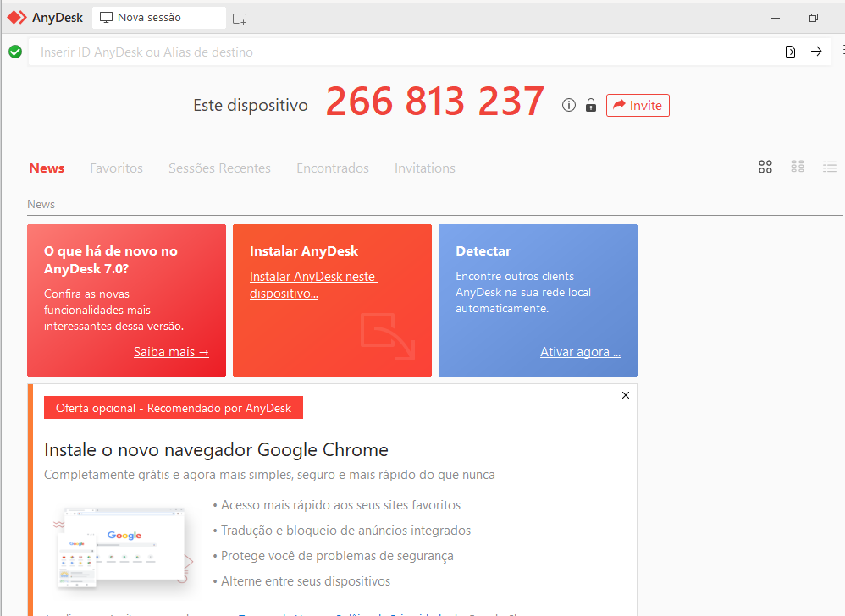Click the Instalar AnyDesk card title
This screenshot has height=616, width=845.
304,251
